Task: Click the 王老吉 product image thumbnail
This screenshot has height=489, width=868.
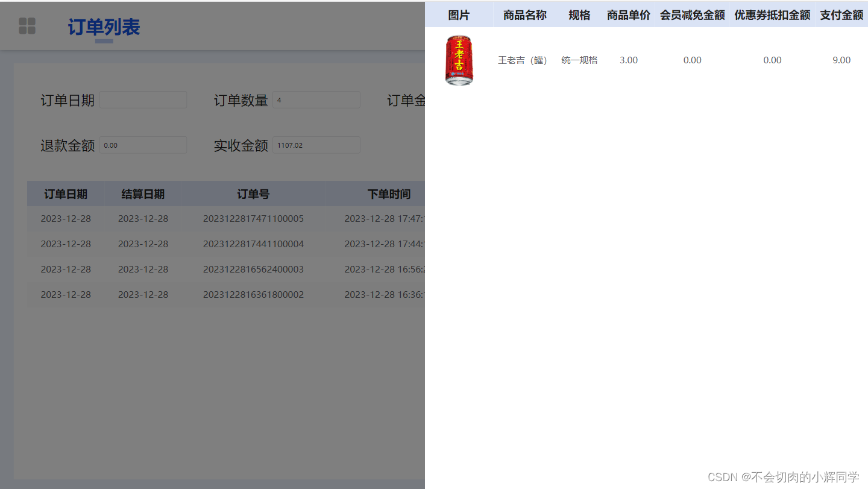Action: 459,60
